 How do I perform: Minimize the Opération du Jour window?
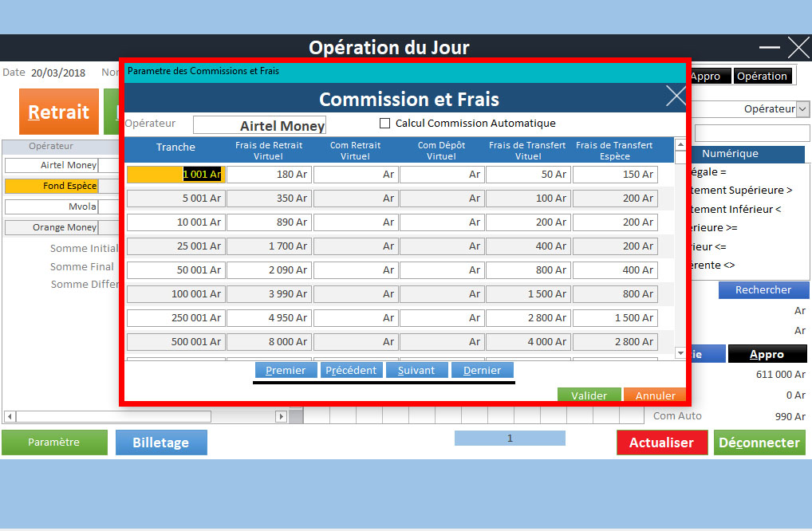pos(769,48)
